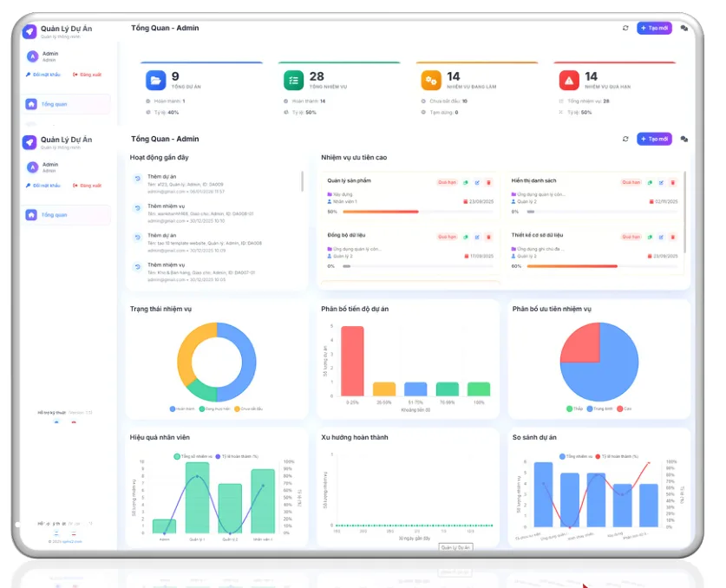Edit the Thiết kế cơ sở dữ liệu task
Image resolution: width=726 pixels, height=588 pixels.
[661, 237]
